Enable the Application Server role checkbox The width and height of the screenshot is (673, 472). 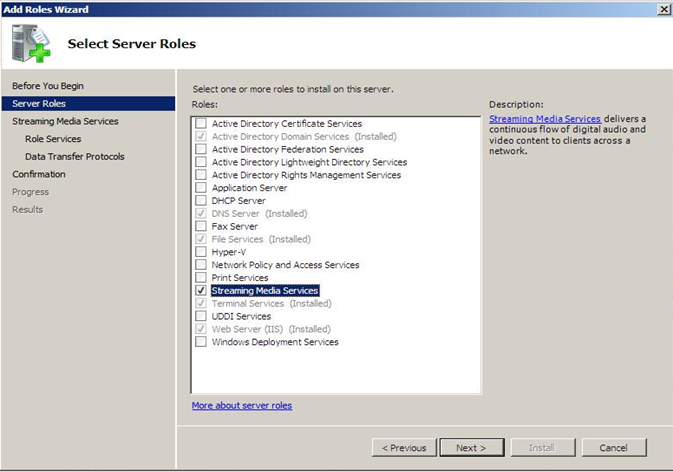(x=201, y=188)
